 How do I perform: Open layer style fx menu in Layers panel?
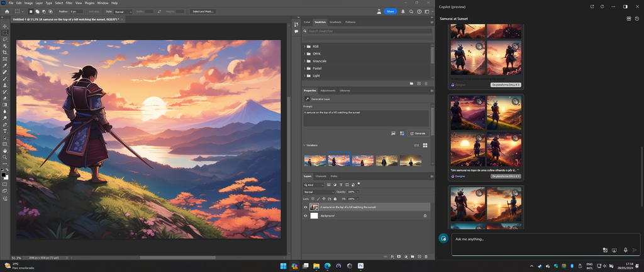pyautogui.click(x=392, y=256)
